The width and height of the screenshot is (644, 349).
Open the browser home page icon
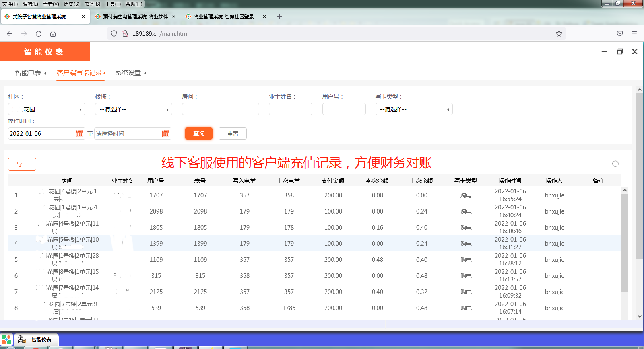53,34
